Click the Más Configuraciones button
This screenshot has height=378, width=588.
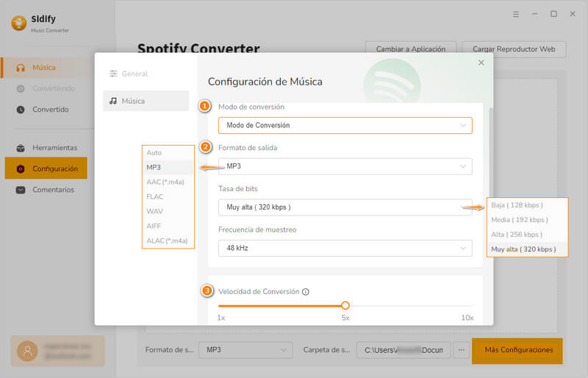[x=517, y=351]
